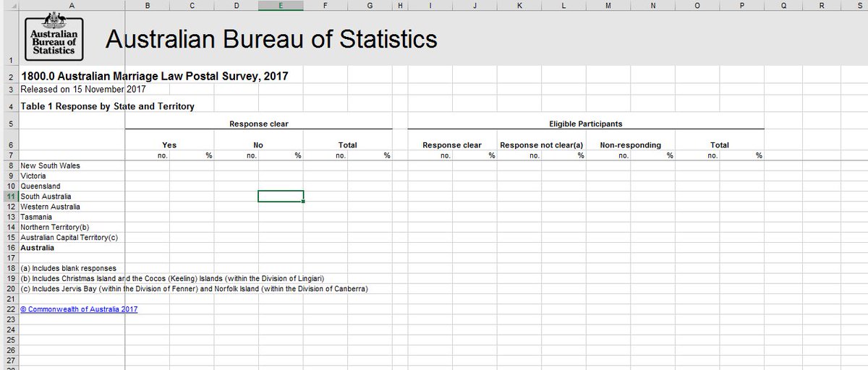Click the Tasmania row label
The height and width of the screenshot is (370, 868).
click(37, 216)
